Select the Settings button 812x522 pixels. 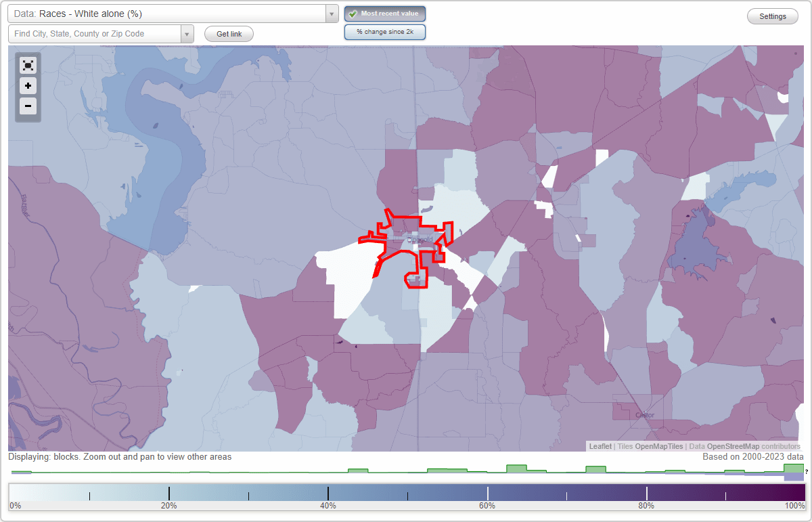(772, 16)
